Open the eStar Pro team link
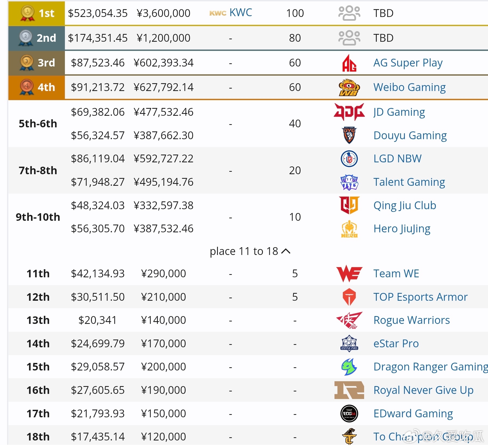 [x=396, y=344]
